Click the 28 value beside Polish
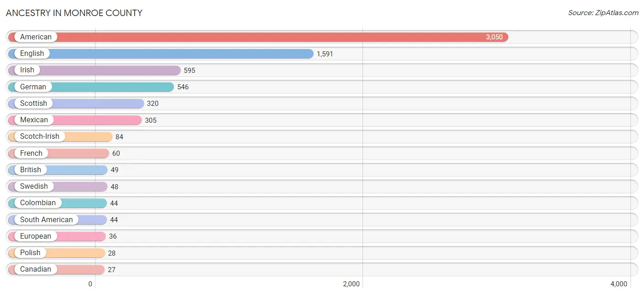Screen dimensions: 644x295 [112, 253]
